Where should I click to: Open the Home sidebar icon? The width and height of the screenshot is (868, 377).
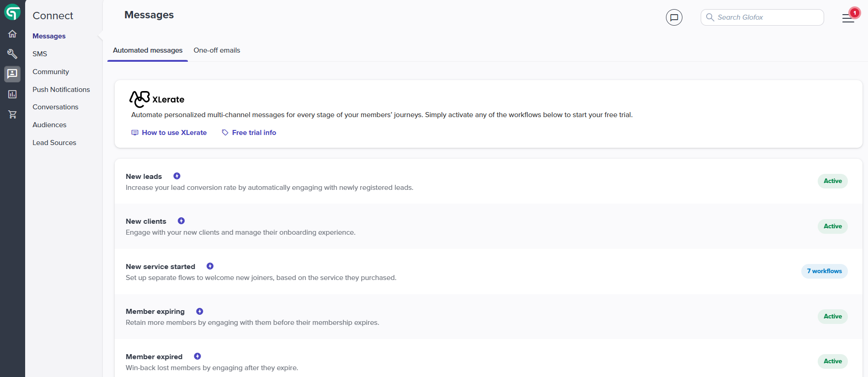12,34
